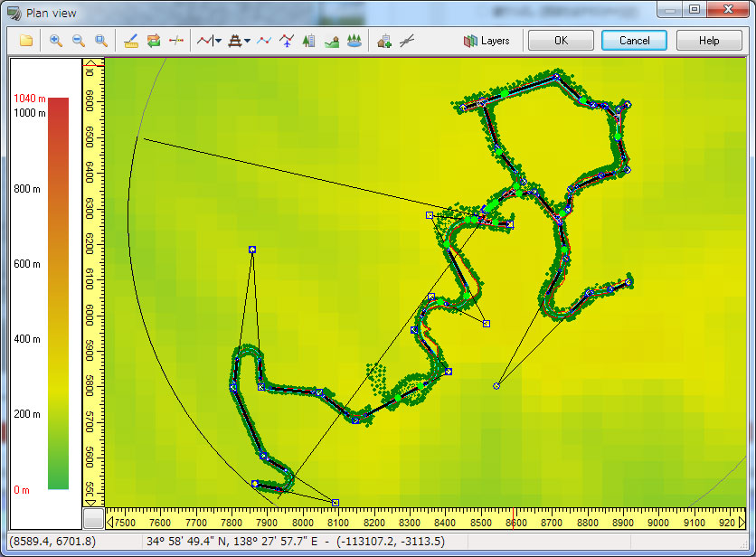This screenshot has height=557, width=756.
Task: Click left scroll arrow on horizontal ruler
Action: click(111, 521)
